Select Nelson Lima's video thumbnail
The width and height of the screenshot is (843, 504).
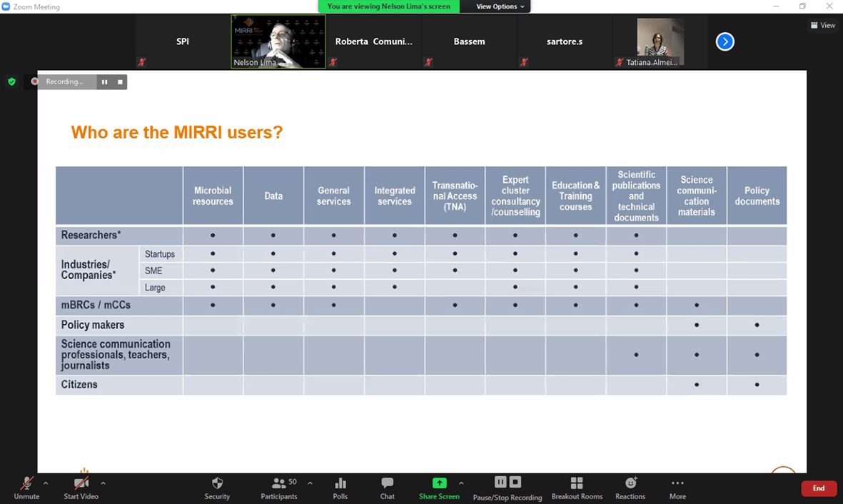278,41
